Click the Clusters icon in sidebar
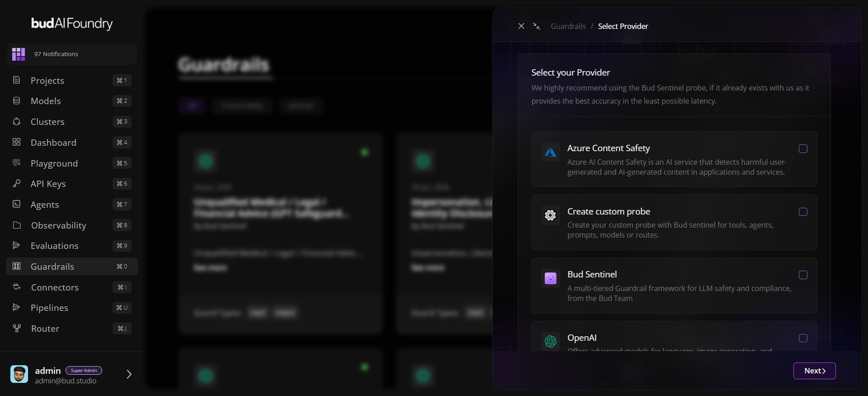The image size is (868, 396). coord(17,121)
